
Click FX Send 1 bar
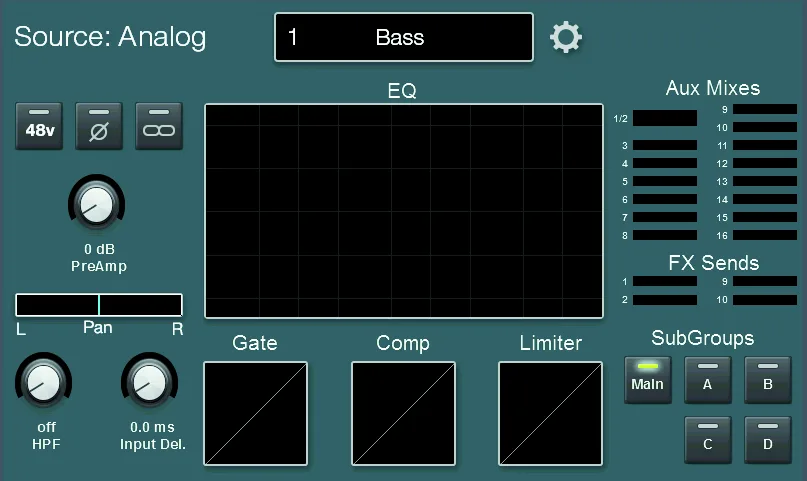665,281
